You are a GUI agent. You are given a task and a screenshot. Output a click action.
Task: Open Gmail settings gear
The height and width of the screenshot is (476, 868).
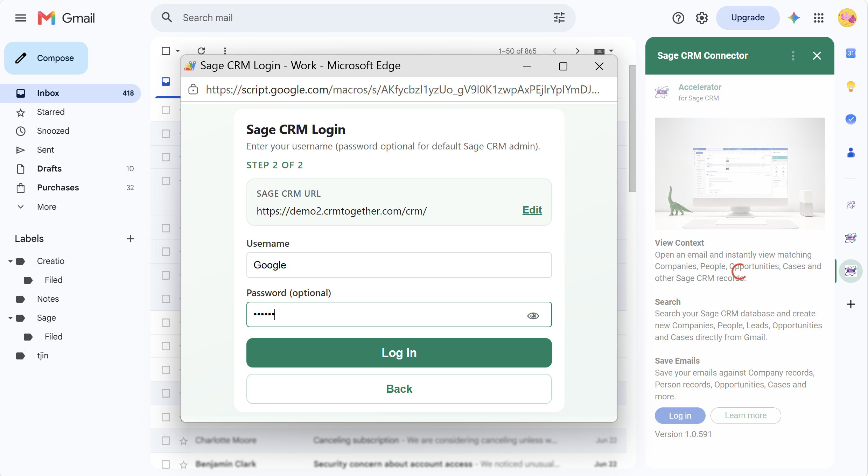[702, 18]
